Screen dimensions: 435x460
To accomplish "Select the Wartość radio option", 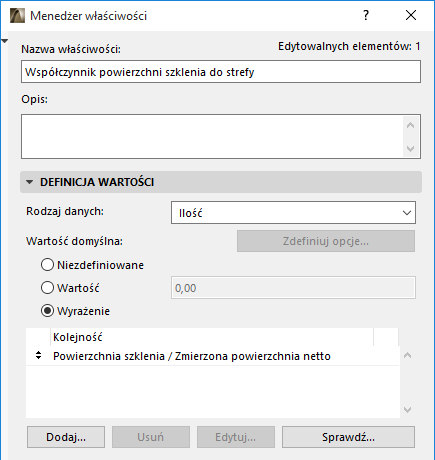I will (47, 288).
